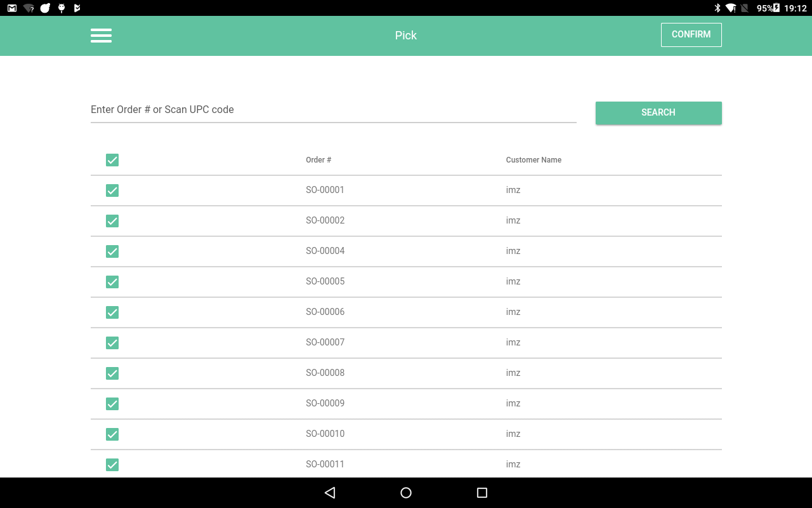812x508 pixels.
Task: Tap the Wi-Fi status icon
Action: [x=731, y=8]
